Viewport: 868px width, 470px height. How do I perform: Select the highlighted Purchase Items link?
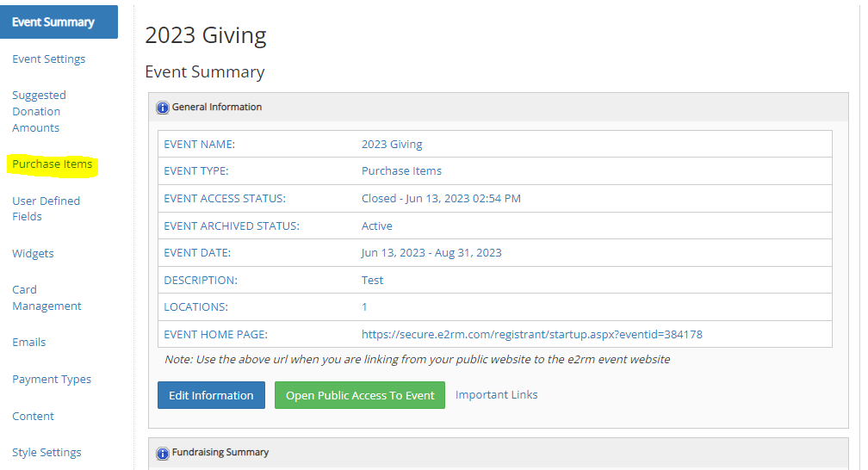click(x=52, y=164)
